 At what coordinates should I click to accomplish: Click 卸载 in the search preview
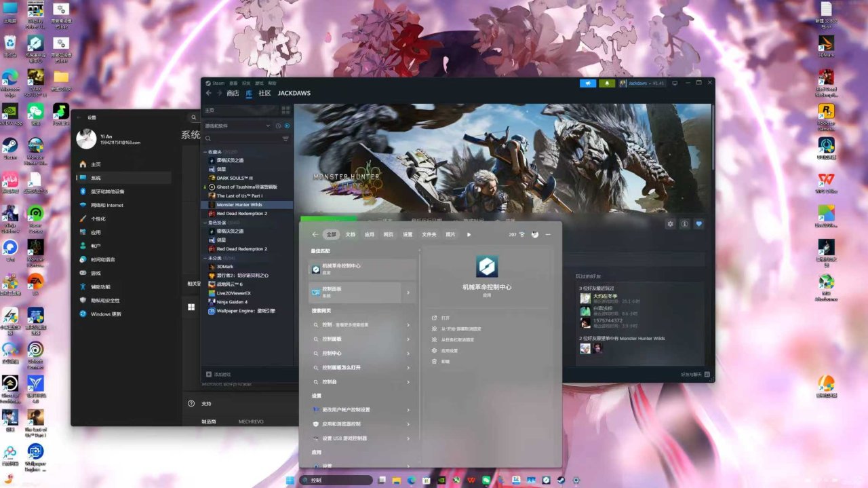(x=446, y=361)
